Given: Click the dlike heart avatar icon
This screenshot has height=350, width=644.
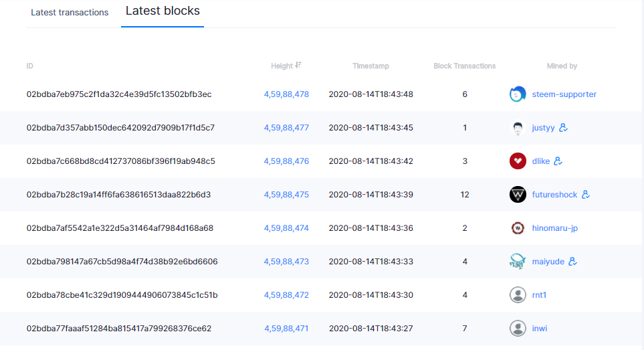Looking at the screenshot, I should [x=518, y=161].
